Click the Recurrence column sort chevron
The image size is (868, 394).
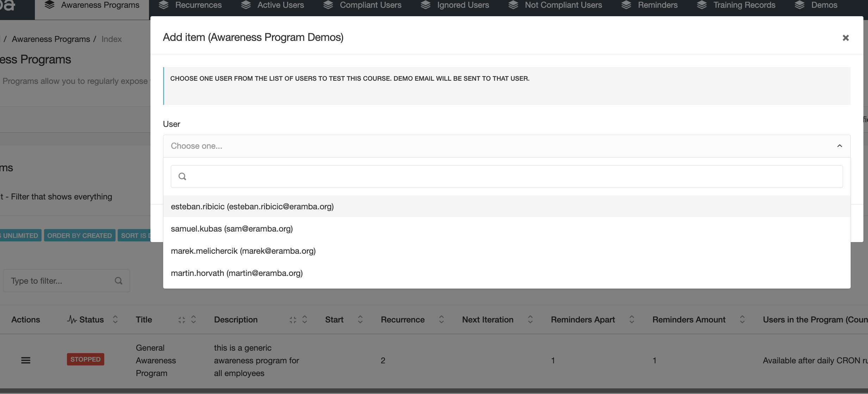point(441,319)
